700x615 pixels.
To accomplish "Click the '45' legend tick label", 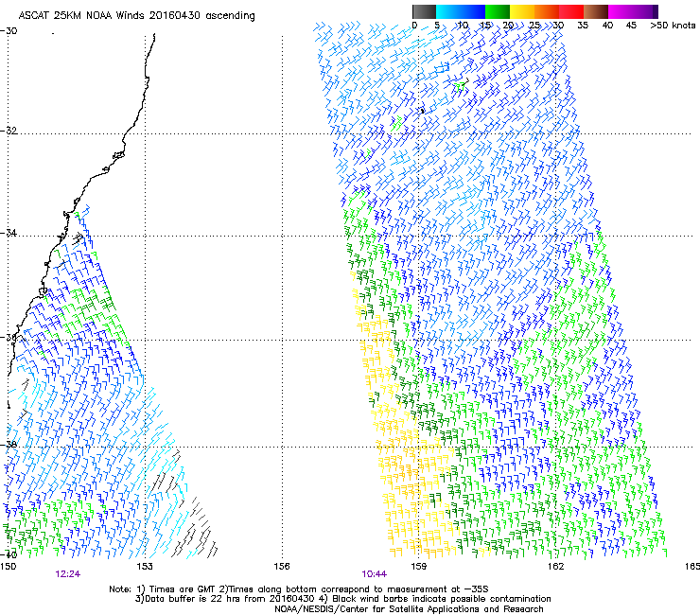I will (631, 25).
